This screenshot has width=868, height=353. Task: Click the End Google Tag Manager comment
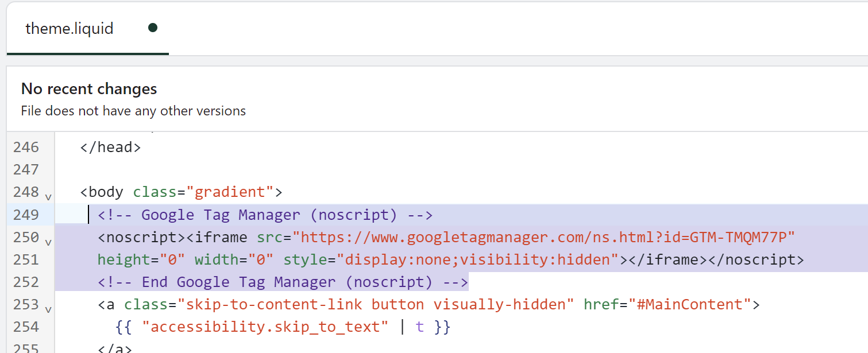pos(283,282)
